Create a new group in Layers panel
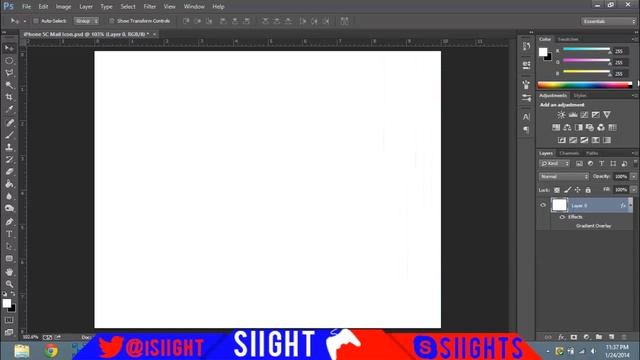 [x=598, y=337]
